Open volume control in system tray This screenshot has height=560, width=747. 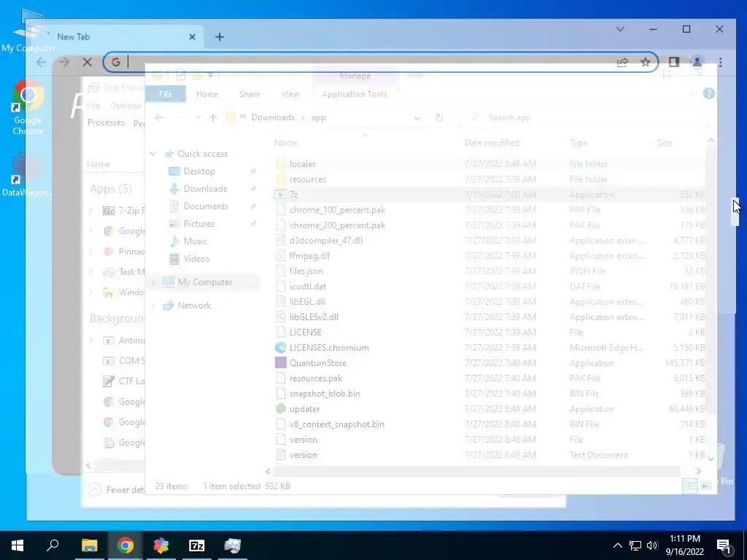click(652, 545)
